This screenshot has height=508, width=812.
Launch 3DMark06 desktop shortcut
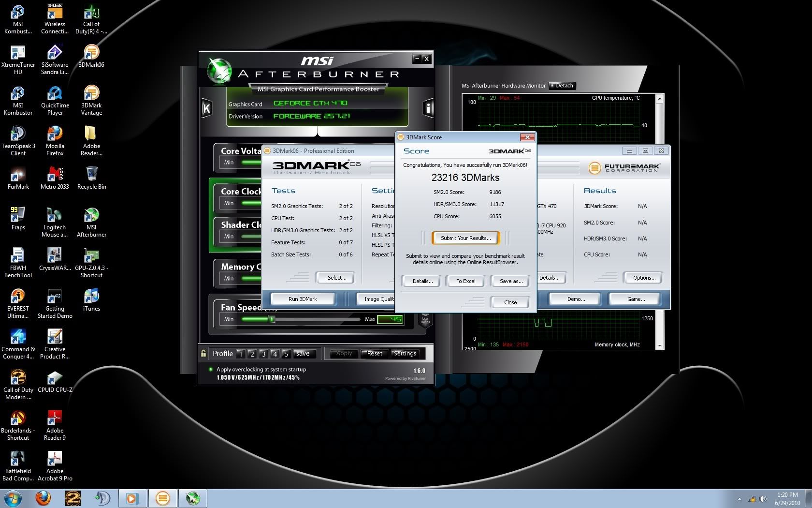pyautogui.click(x=91, y=56)
